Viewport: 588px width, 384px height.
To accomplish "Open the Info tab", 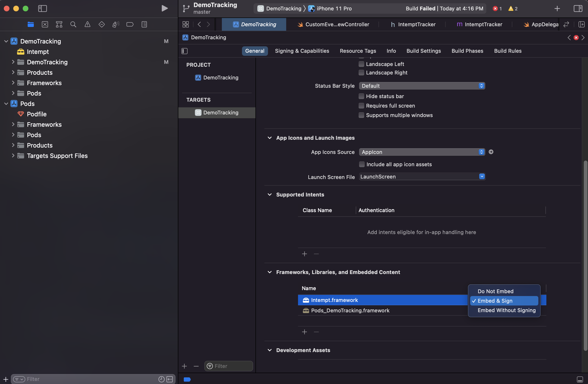I will tap(391, 51).
